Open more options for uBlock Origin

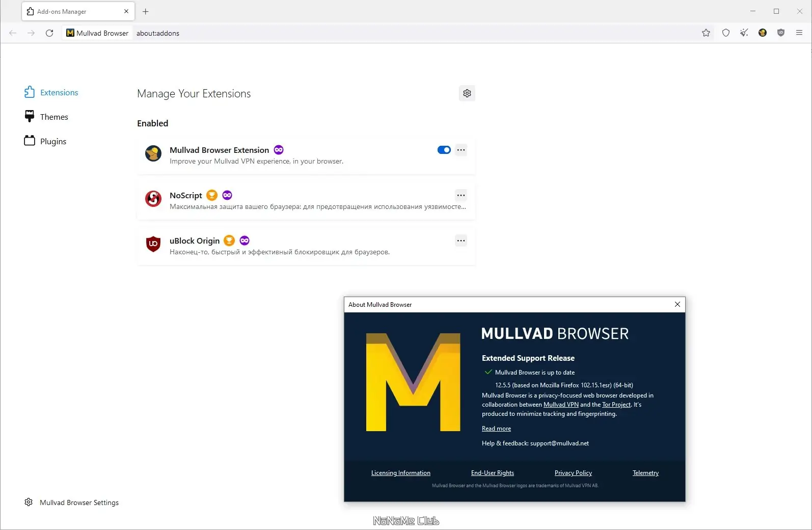(461, 241)
